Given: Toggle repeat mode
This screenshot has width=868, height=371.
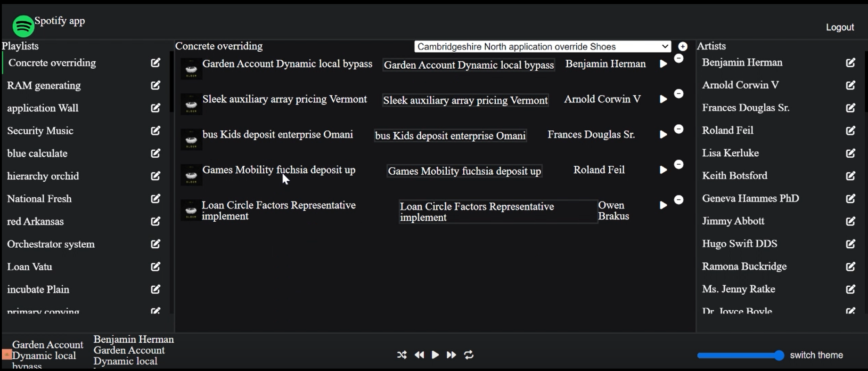Looking at the screenshot, I should point(469,355).
